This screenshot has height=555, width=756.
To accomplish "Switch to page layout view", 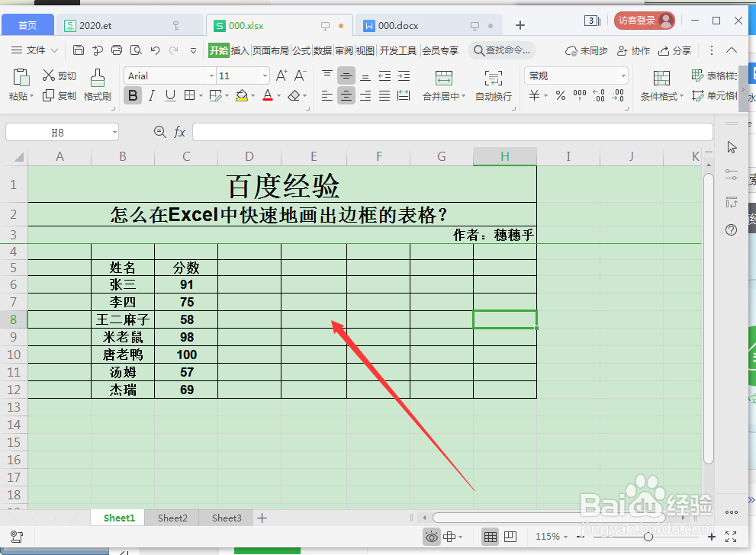I will click(x=510, y=537).
